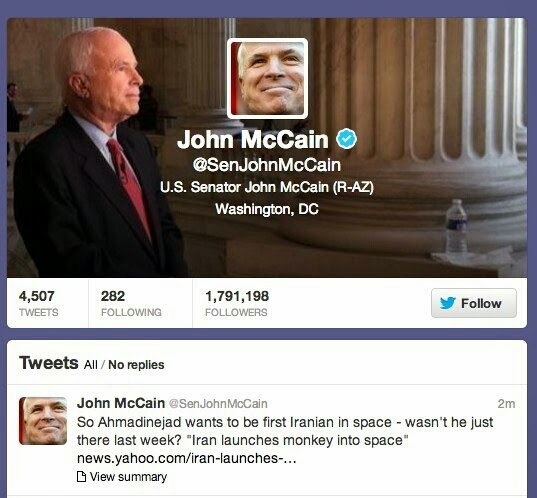Open the profile avatar photo in header
Viewport: 537px width, 498px height.
(267, 78)
